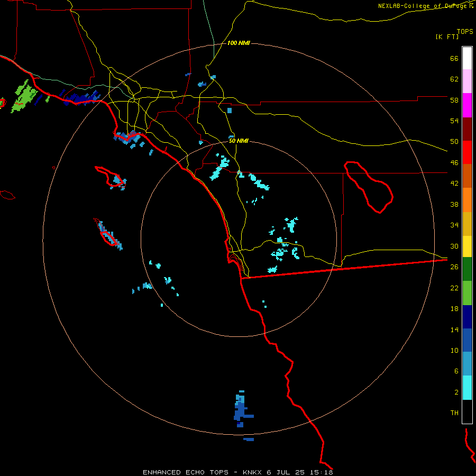The width and height of the screenshot is (476, 476).
Task: Click the bright red legend swatch
Action: click(467, 152)
